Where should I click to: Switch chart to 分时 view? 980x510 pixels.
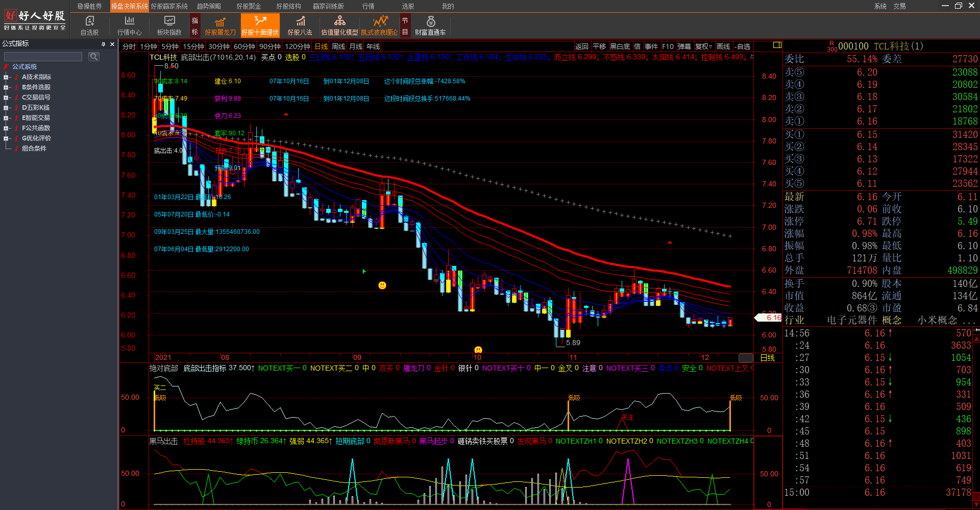(129, 46)
